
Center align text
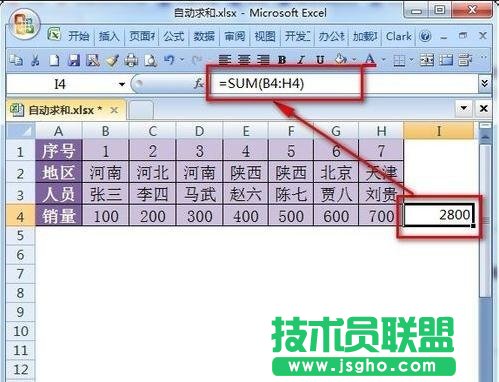[x=244, y=60]
